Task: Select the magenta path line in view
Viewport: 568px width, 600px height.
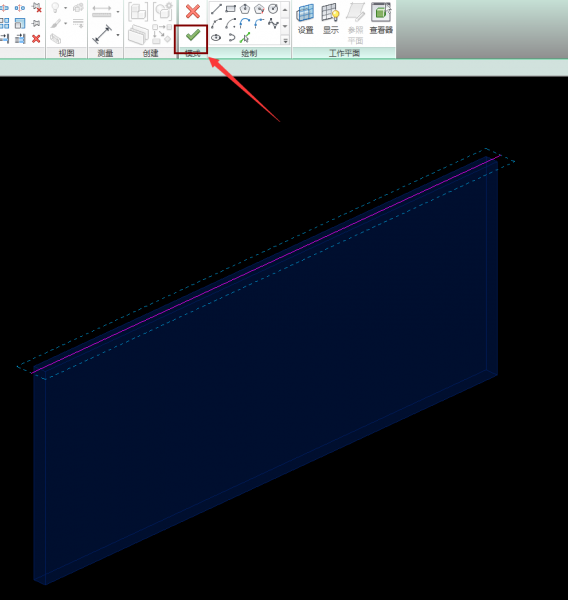Action: pyautogui.click(x=266, y=264)
